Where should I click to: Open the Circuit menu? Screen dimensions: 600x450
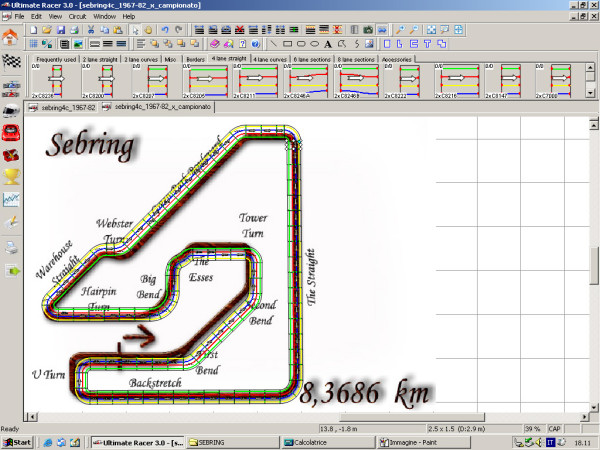tap(76, 17)
